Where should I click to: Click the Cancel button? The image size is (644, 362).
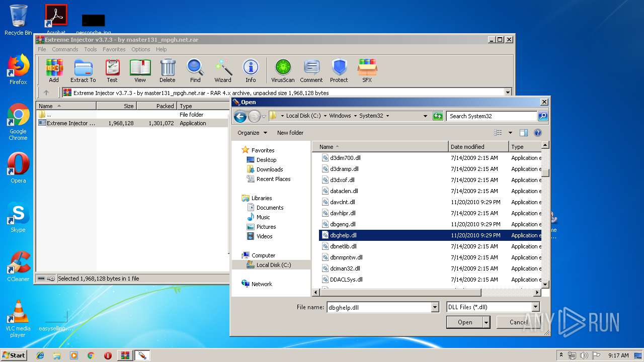pos(519,322)
